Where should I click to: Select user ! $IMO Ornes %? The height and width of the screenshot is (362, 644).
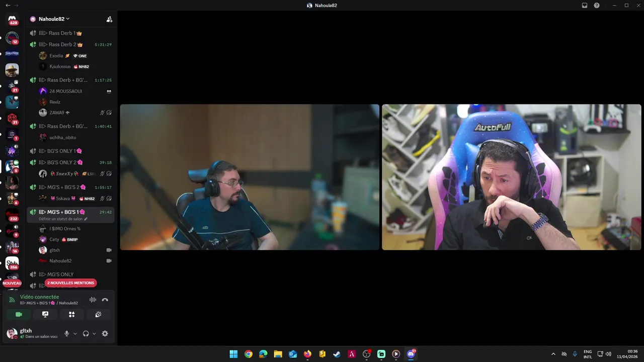75,229
